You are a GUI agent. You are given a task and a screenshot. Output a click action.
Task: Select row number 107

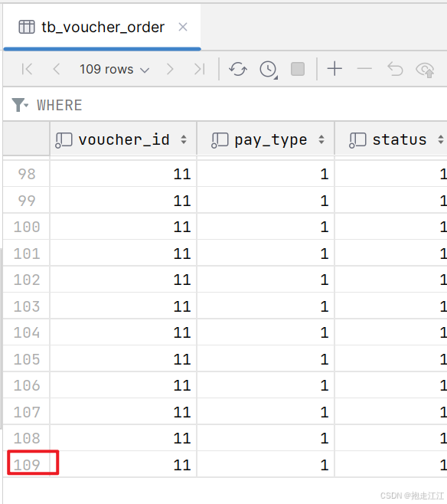(x=27, y=412)
